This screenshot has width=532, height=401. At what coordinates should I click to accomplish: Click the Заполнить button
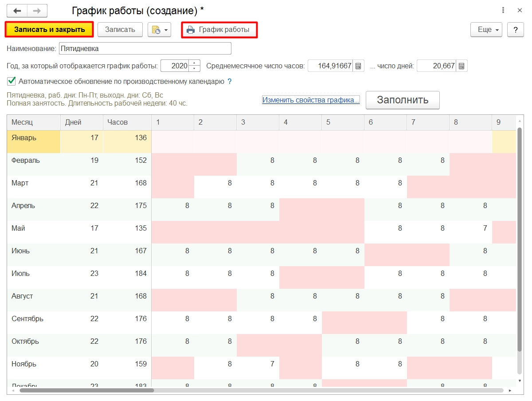click(403, 100)
